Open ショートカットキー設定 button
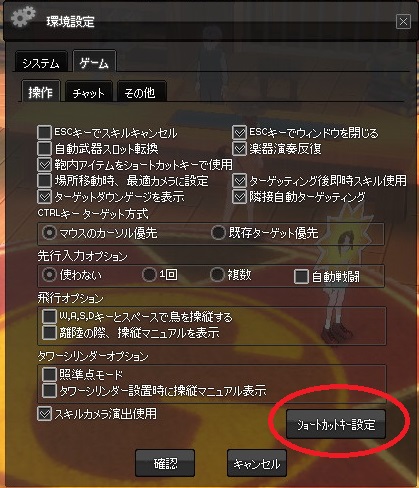419x488 pixels. point(336,424)
